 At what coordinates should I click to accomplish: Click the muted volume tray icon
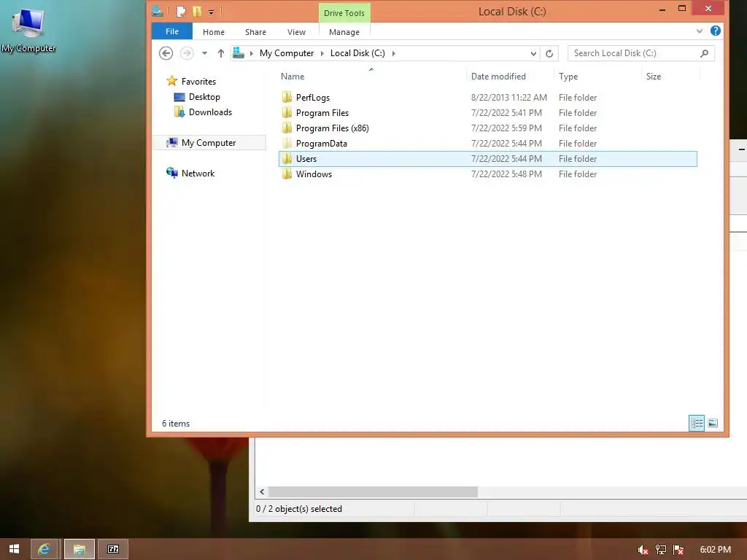click(x=643, y=550)
